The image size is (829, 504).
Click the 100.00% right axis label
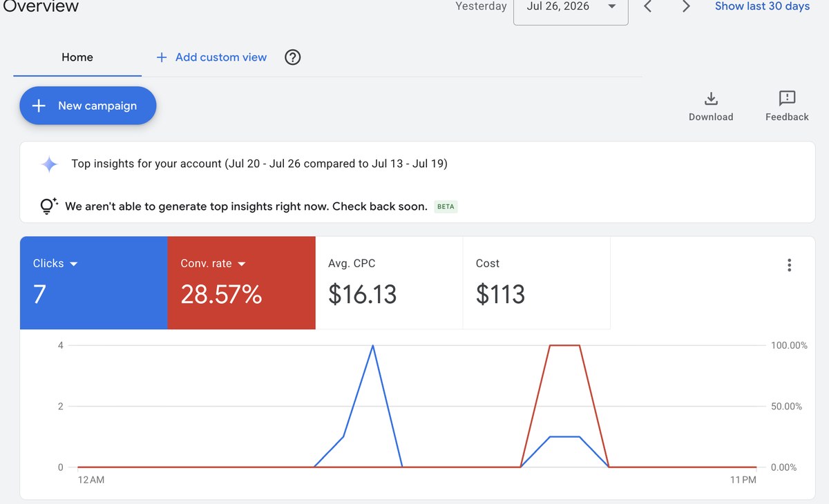789,345
